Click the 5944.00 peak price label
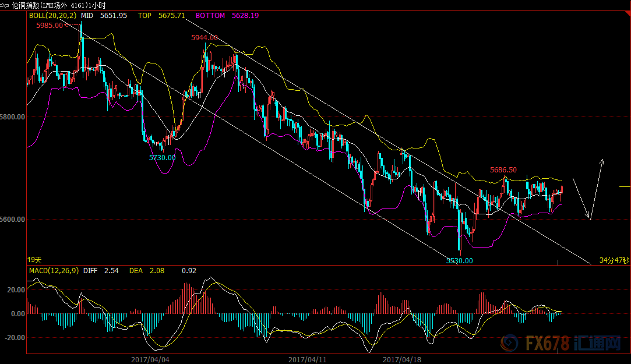Viewport: 631px width, 364px height. [x=205, y=38]
